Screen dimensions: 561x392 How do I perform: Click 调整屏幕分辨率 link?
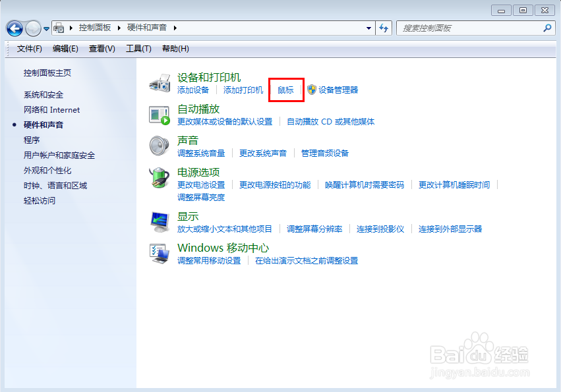click(314, 229)
